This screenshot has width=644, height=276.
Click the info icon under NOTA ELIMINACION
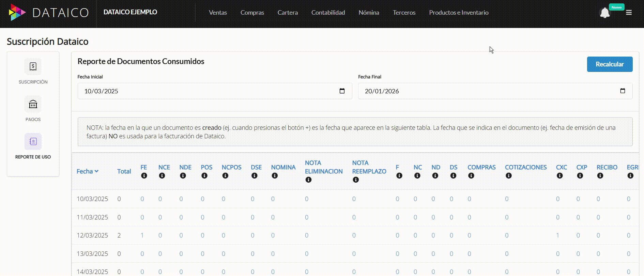point(308,180)
